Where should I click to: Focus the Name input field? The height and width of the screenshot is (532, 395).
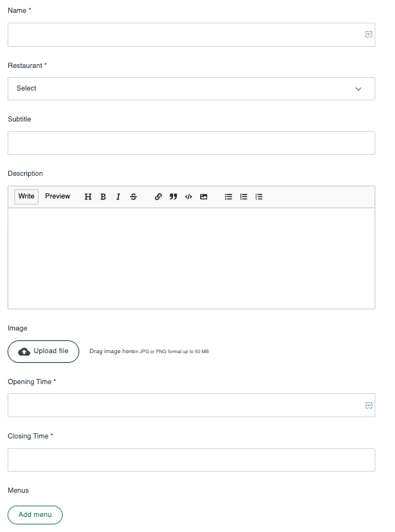coord(192,35)
